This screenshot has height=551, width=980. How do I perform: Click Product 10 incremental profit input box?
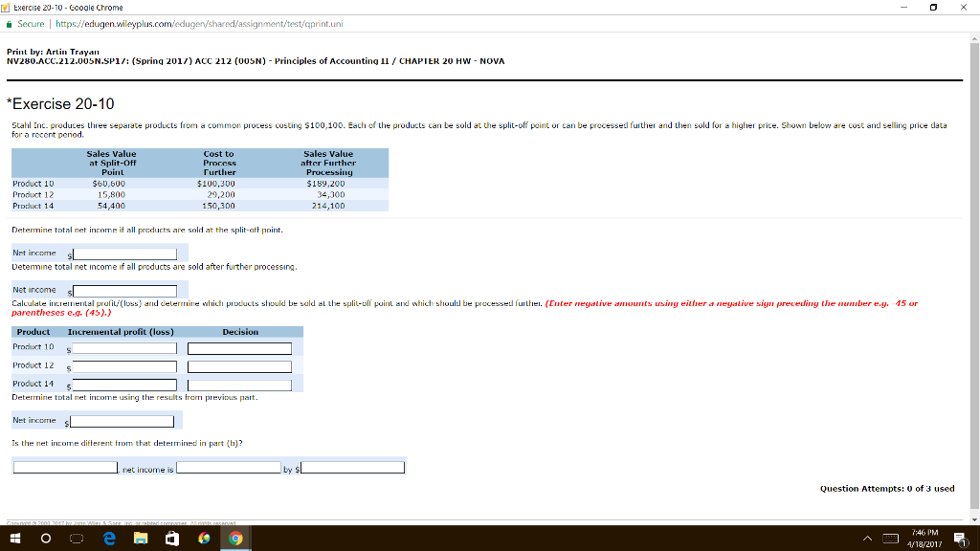click(x=122, y=347)
